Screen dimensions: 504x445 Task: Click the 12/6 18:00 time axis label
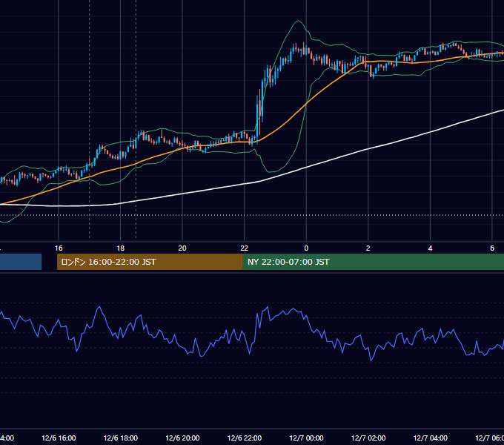(x=121, y=438)
